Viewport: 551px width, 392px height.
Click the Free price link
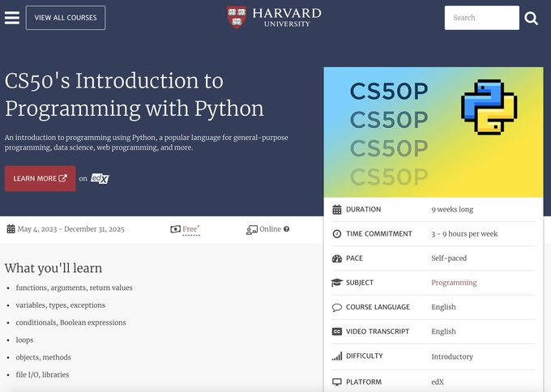(190, 229)
